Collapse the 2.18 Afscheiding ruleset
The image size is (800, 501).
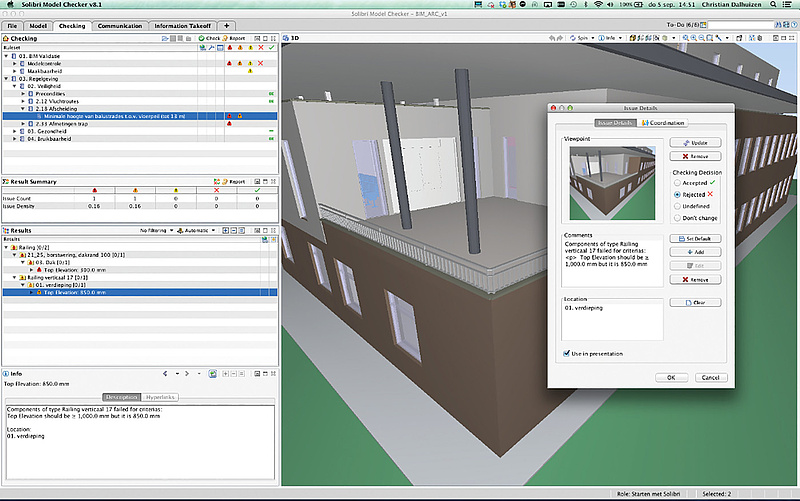pyautogui.click(x=23, y=109)
